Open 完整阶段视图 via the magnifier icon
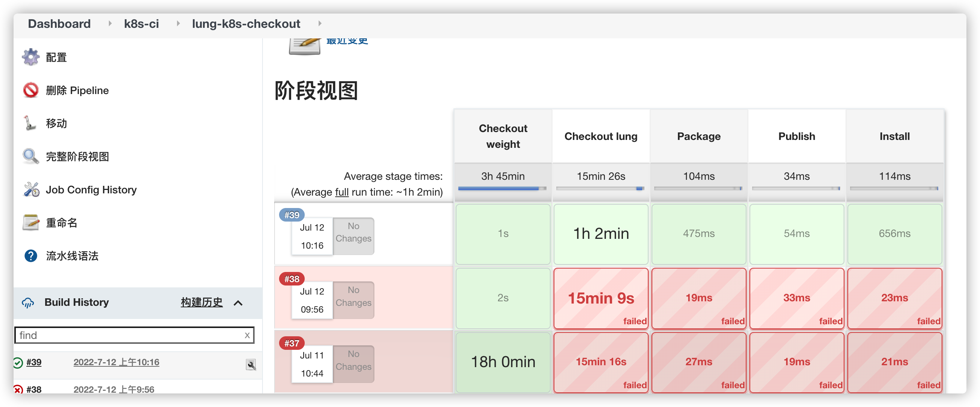The width and height of the screenshot is (980, 407). pyautogui.click(x=30, y=156)
